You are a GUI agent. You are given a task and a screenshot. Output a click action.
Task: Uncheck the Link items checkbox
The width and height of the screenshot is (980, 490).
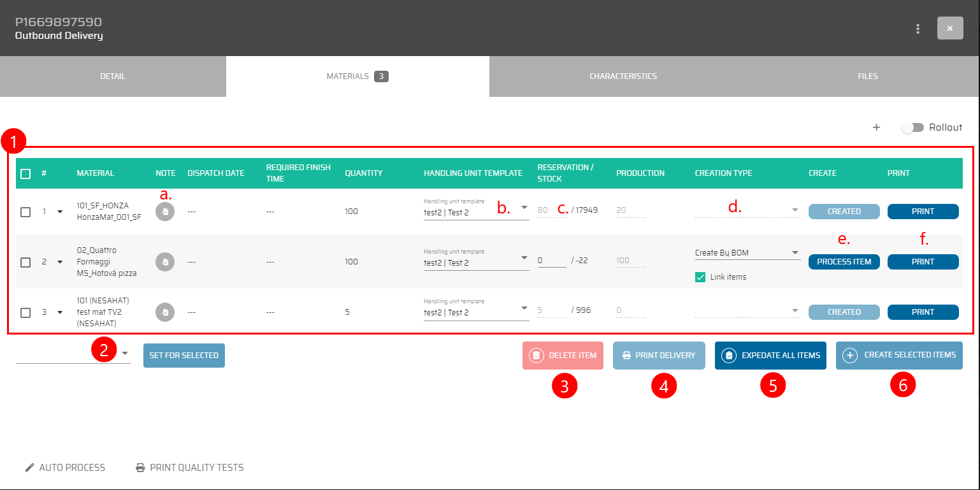click(700, 277)
